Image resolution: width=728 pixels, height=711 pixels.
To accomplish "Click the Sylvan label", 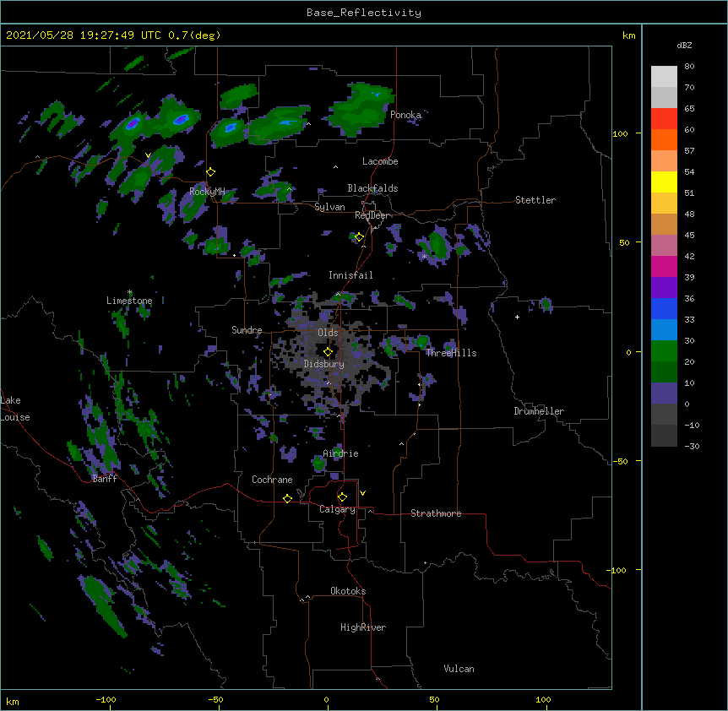I will (329, 207).
